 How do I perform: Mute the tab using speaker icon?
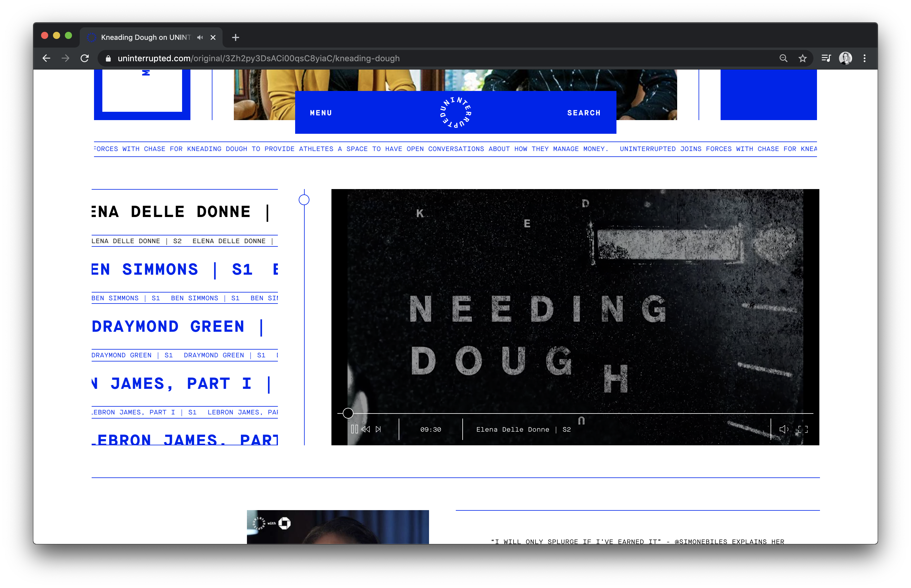(200, 37)
